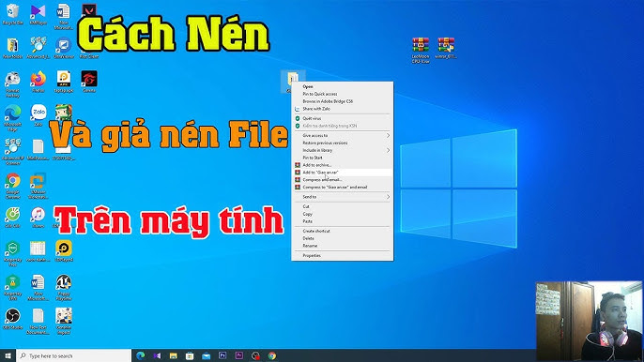
Task: Open the Format Factory desktop shortcut
Action: 13,84
